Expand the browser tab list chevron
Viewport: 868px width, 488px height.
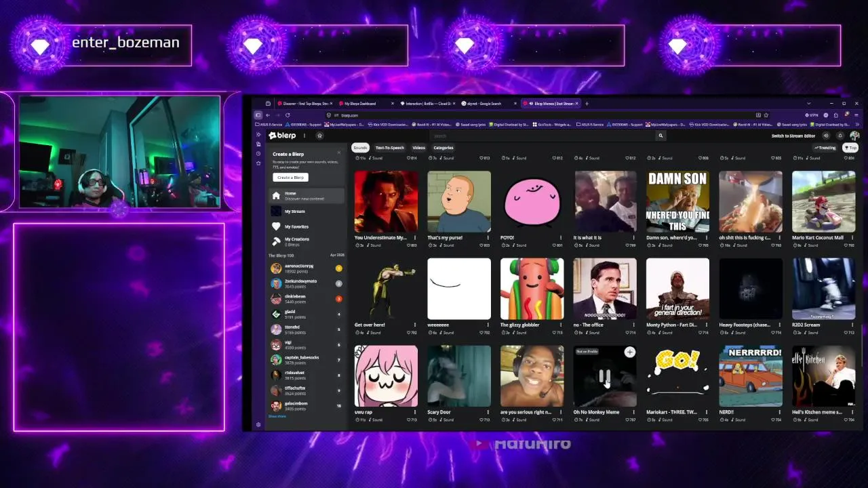(809, 104)
